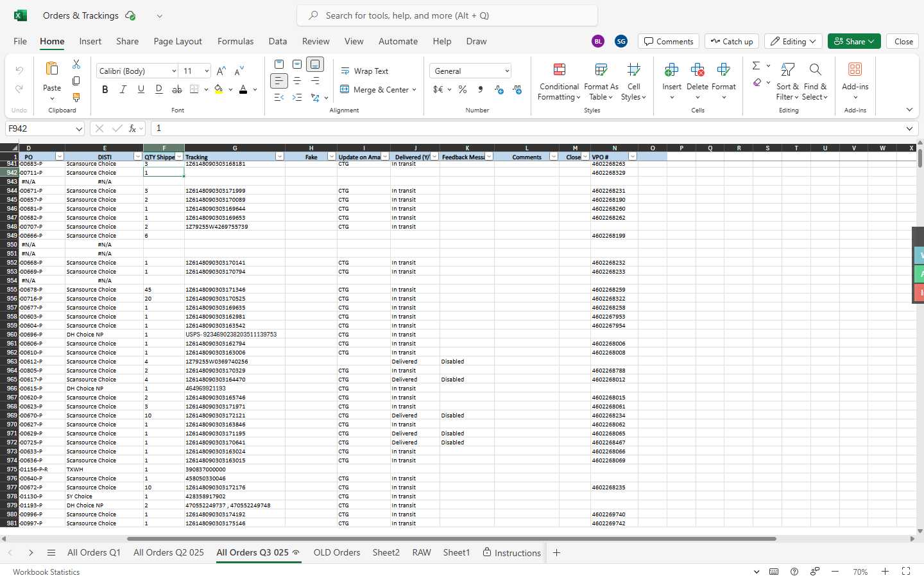
Task: Toggle Underline formatting
Action: click(x=141, y=89)
